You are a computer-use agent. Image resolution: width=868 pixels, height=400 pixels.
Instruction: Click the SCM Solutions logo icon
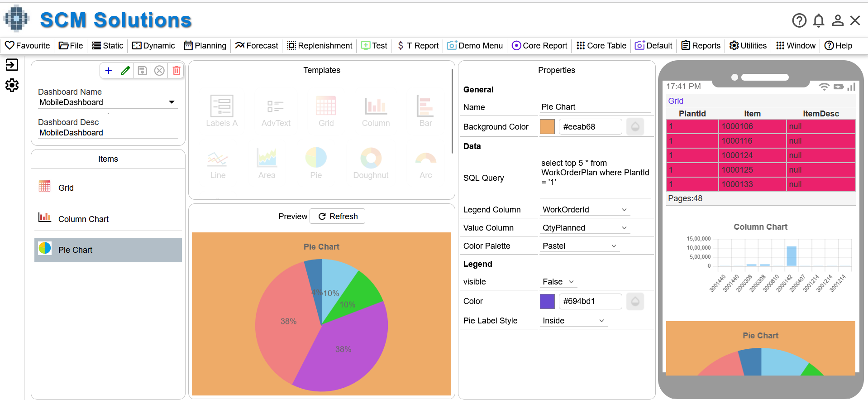(16, 19)
